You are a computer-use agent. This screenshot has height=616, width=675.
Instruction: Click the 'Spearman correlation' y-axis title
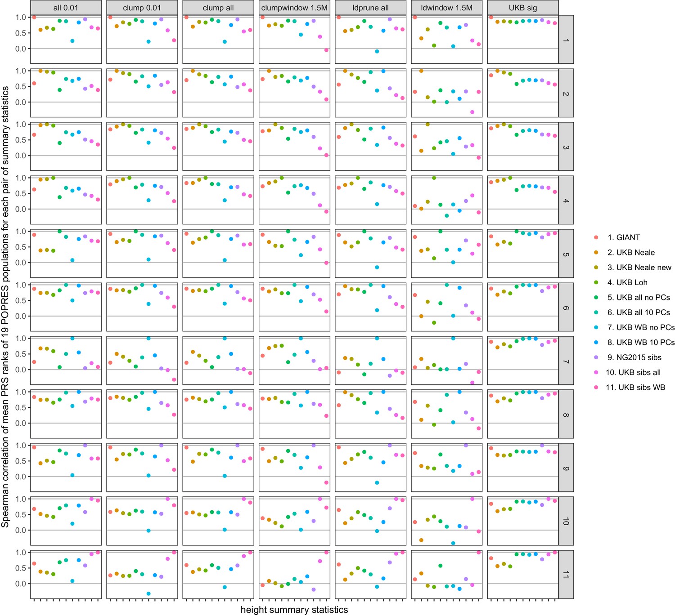(5, 307)
